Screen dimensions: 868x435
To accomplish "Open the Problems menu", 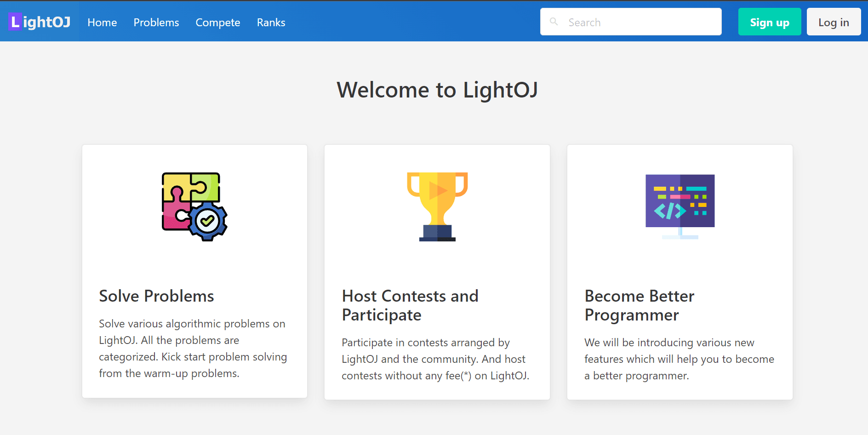I will point(156,22).
